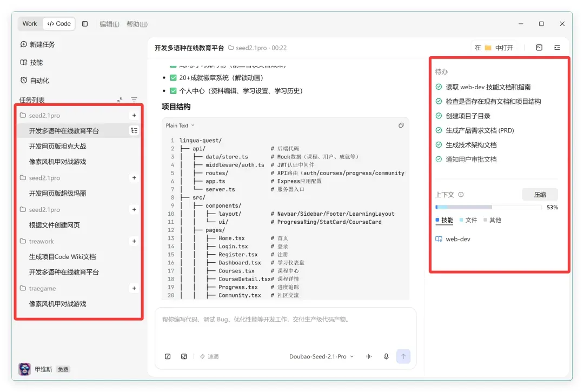Click the 上下文 info icon
584x392 pixels.
[461, 194]
